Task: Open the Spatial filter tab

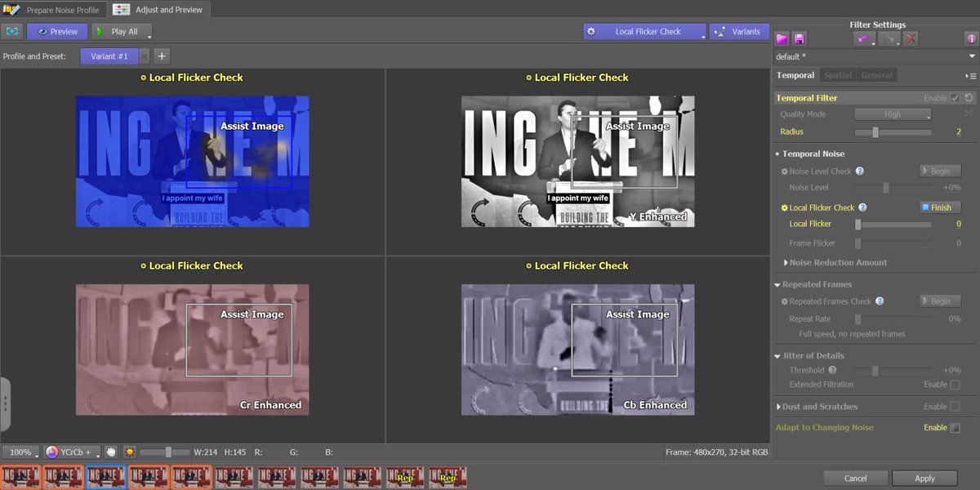Action: (837, 75)
